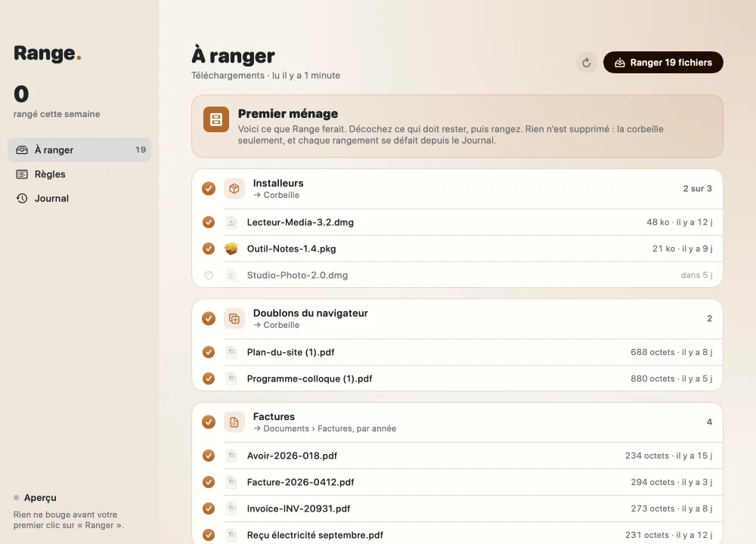Click "Téléchargements · lu il y a 1 minute"

(x=265, y=76)
